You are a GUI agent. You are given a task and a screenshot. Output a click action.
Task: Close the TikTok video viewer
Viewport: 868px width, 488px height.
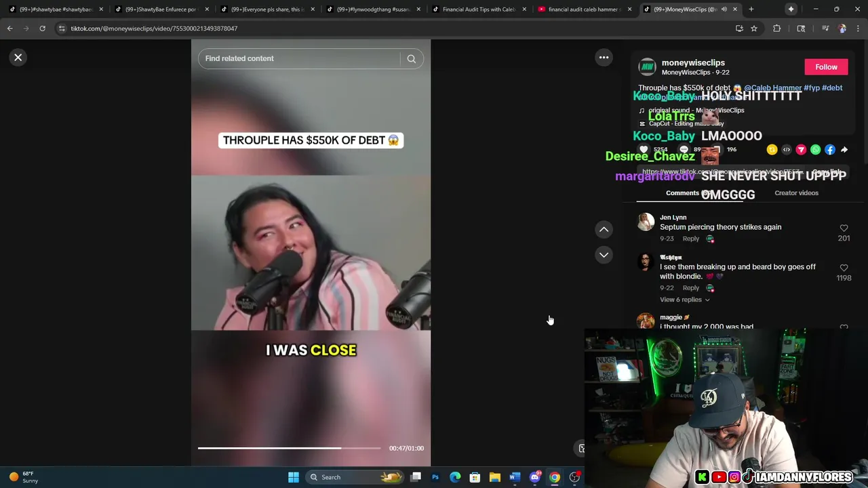pos(18,58)
